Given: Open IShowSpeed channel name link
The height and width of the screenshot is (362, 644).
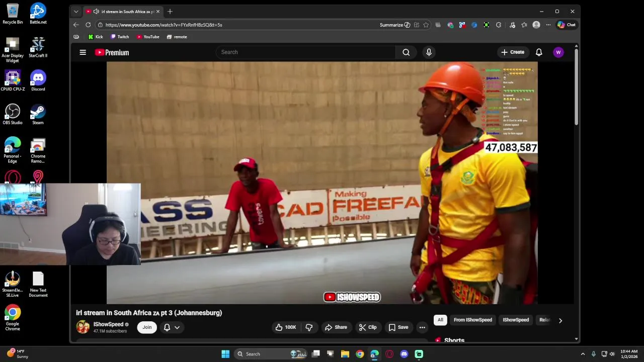Looking at the screenshot, I should pyautogui.click(x=108, y=324).
